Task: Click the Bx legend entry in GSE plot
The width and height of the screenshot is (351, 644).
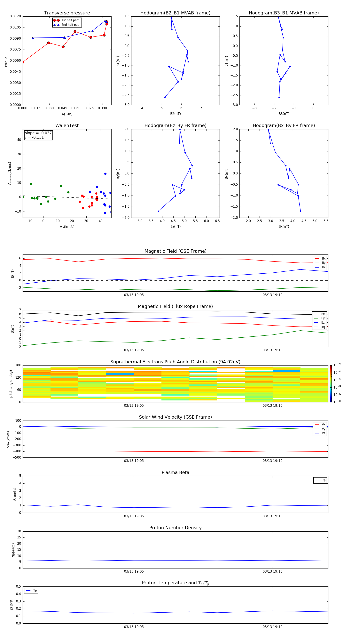Action: (320, 259)
